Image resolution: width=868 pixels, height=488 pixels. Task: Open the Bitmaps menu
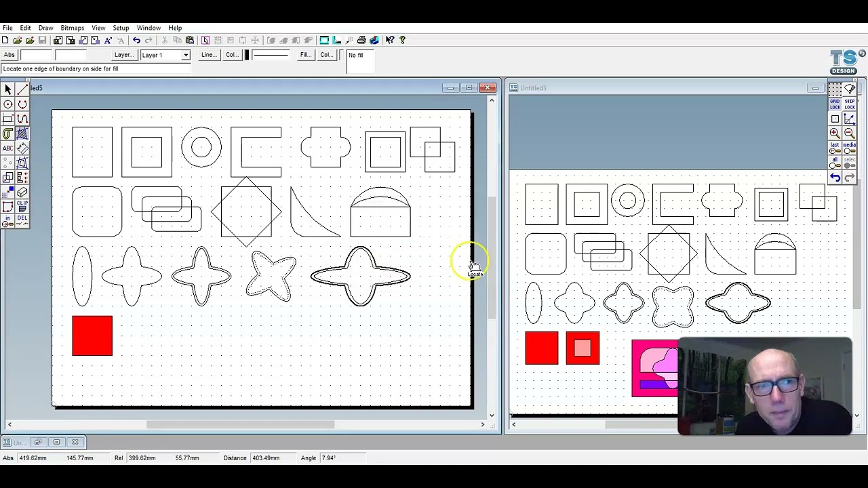tap(73, 28)
